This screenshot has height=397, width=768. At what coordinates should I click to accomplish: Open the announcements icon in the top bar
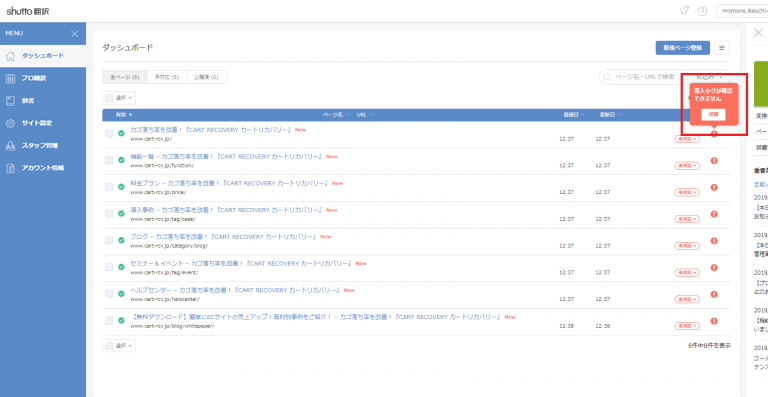(x=685, y=11)
